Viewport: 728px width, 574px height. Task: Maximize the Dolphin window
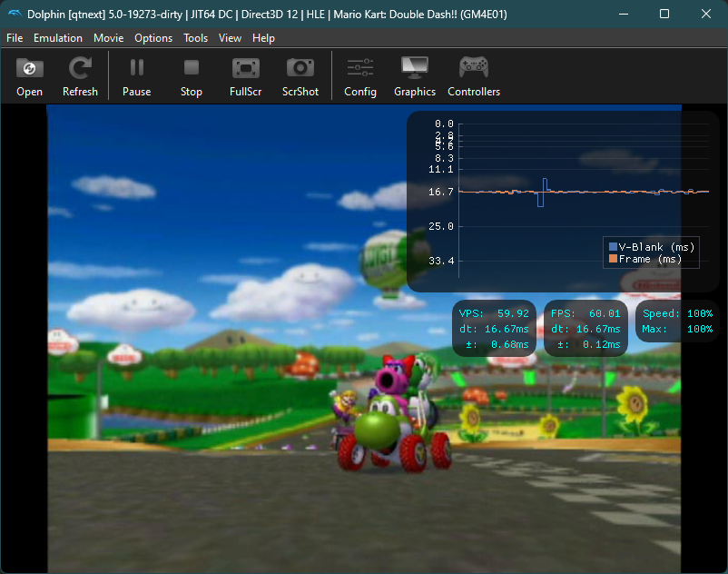pos(664,14)
